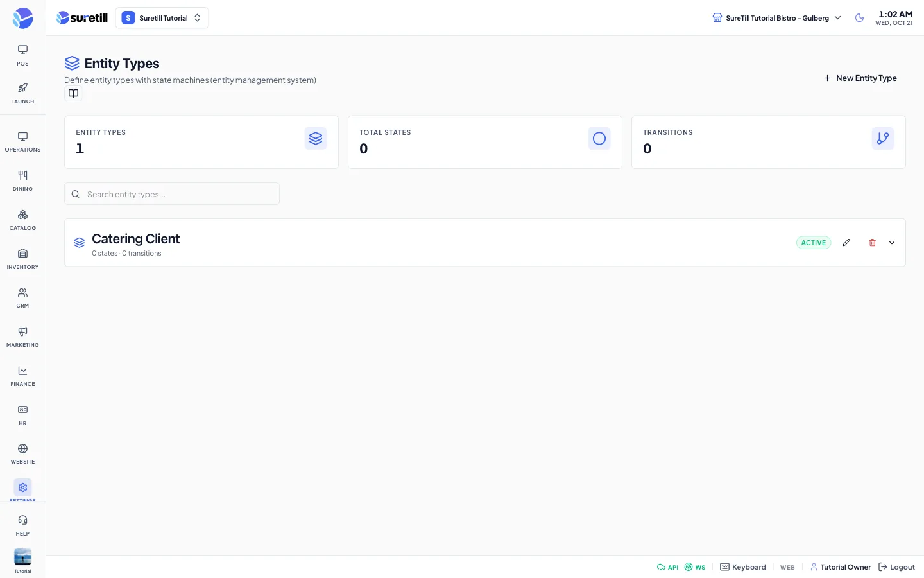Focus the Search entity types field

pos(172,194)
